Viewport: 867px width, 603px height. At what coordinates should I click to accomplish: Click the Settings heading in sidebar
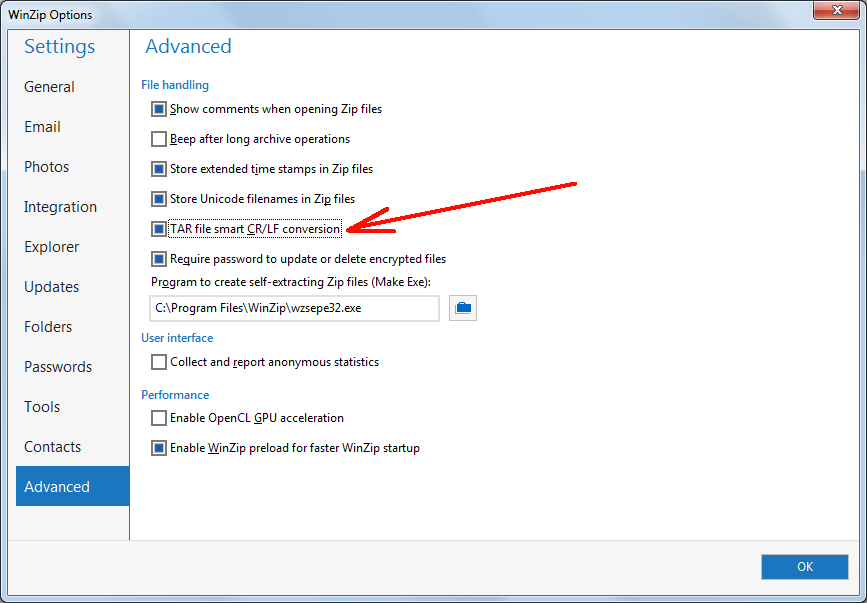pos(60,46)
